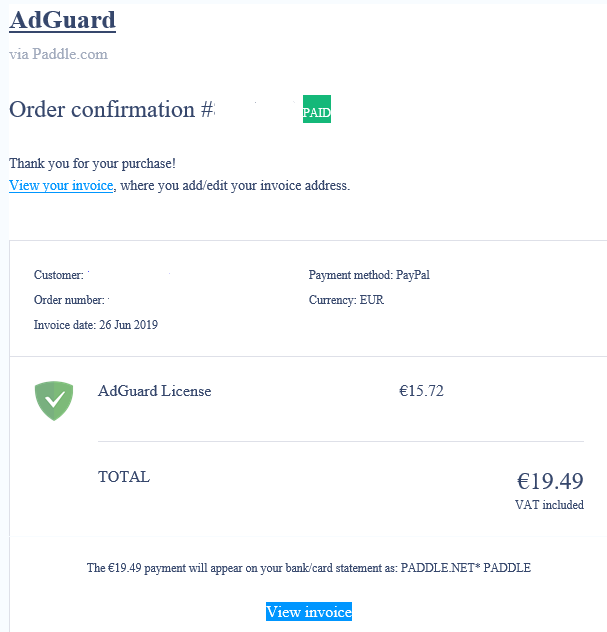
Task: Click the AdGuard License item name
Action: 154,391
